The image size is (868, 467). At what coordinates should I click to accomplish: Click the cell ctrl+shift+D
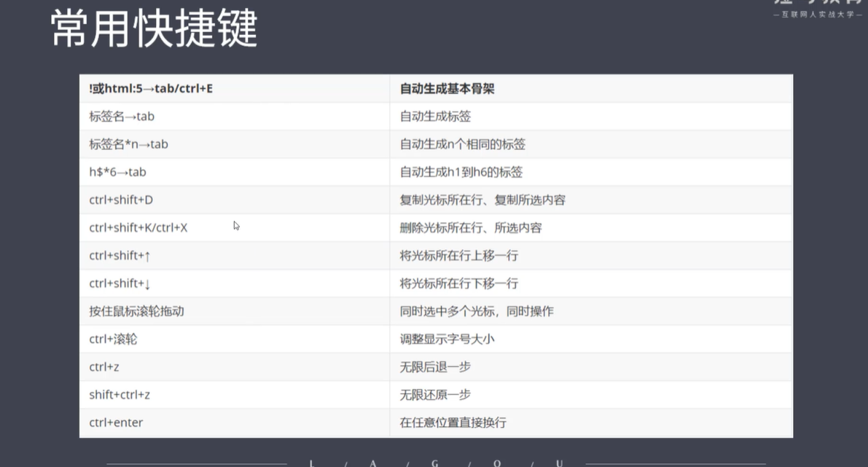pyautogui.click(x=234, y=200)
